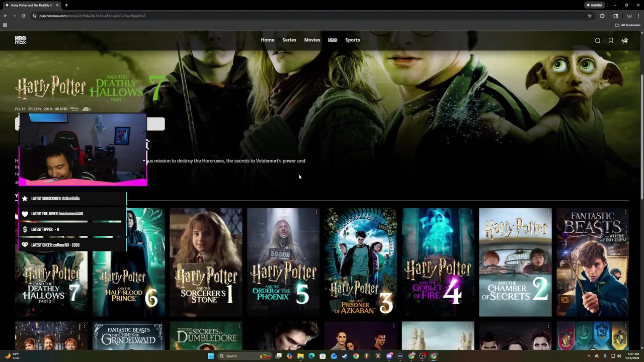The width and height of the screenshot is (644, 362).
Task: Open Chamber of Secrets poster
Action: [515, 262]
